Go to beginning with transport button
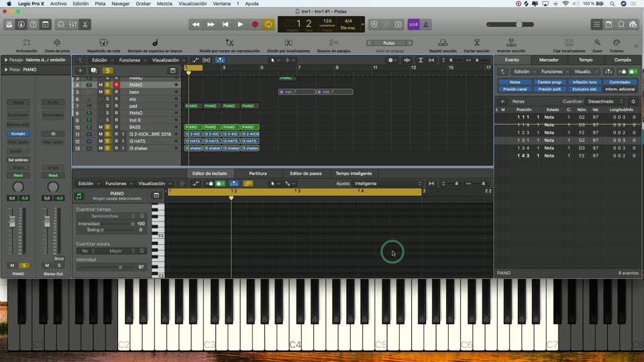644x362 pixels. pyautogui.click(x=225, y=25)
